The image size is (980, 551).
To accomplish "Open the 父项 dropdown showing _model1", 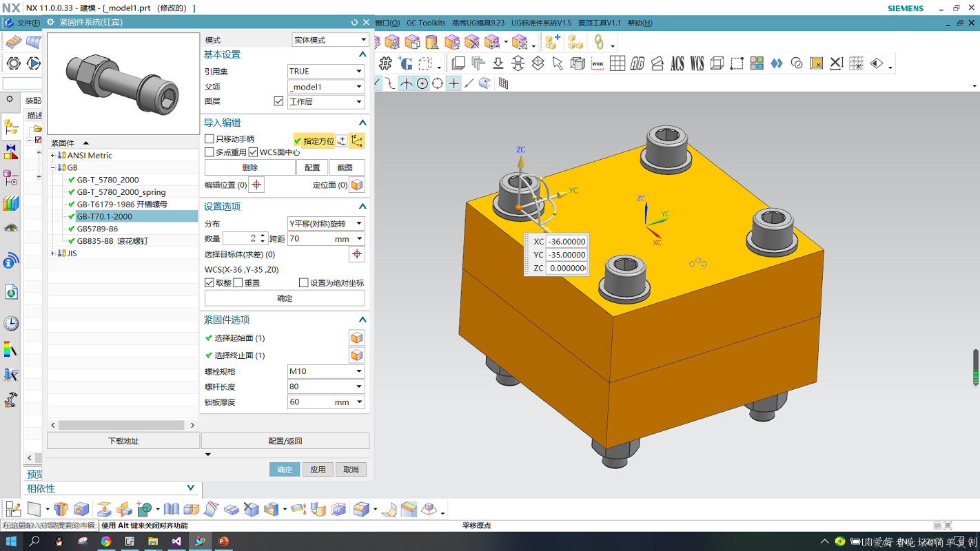I will [326, 87].
